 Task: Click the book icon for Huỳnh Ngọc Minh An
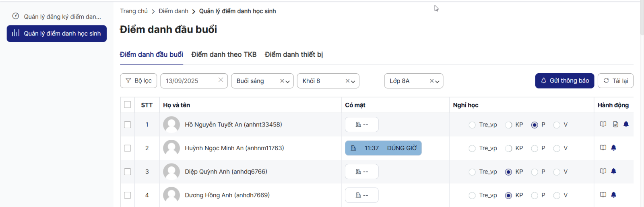(x=603, y=148)
